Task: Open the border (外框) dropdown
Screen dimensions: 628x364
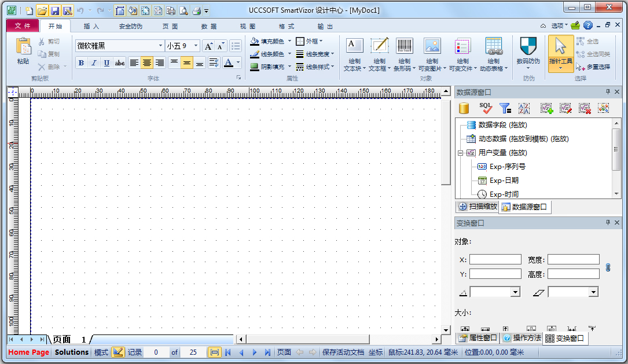Action: pos(309,41)
